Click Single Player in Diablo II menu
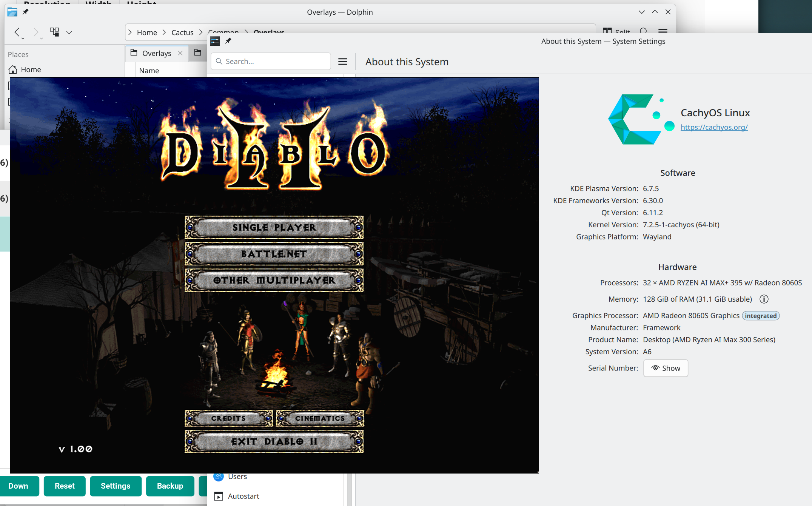812x506 pixels. tap(274, 227)
